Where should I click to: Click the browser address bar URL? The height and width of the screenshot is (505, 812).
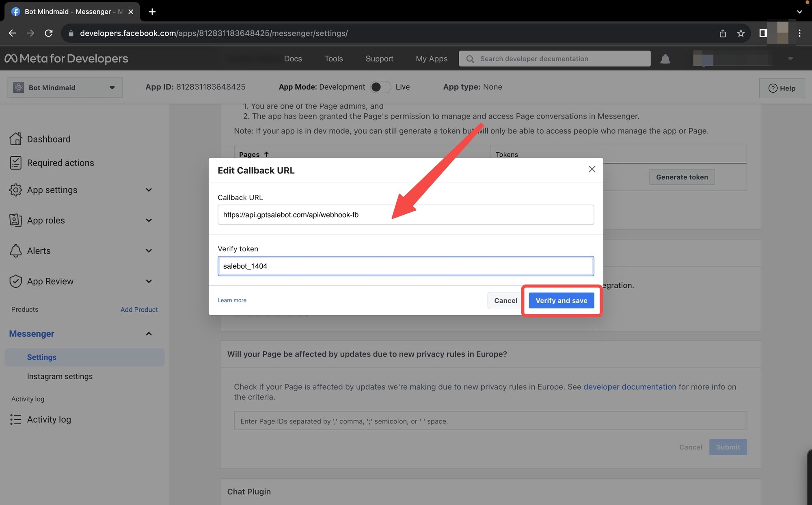214,33
